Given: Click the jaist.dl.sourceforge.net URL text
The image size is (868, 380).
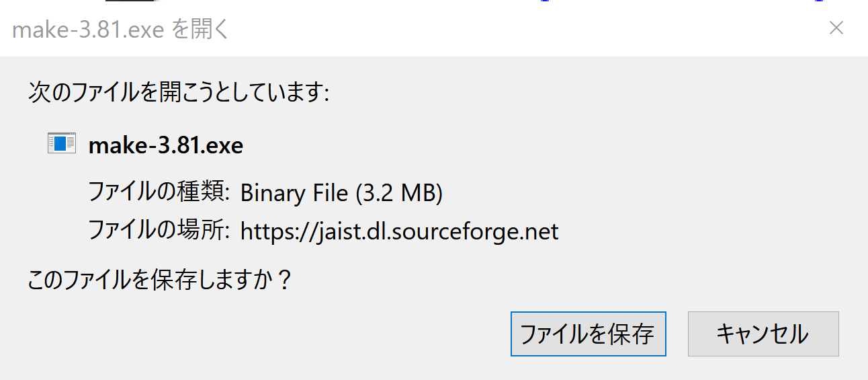Looking at the screenshot, I should [399, 231].
